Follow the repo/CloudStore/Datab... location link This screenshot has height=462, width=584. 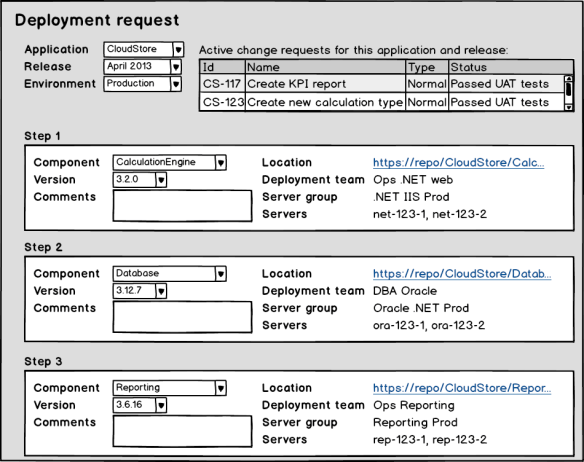click(462, 273)
